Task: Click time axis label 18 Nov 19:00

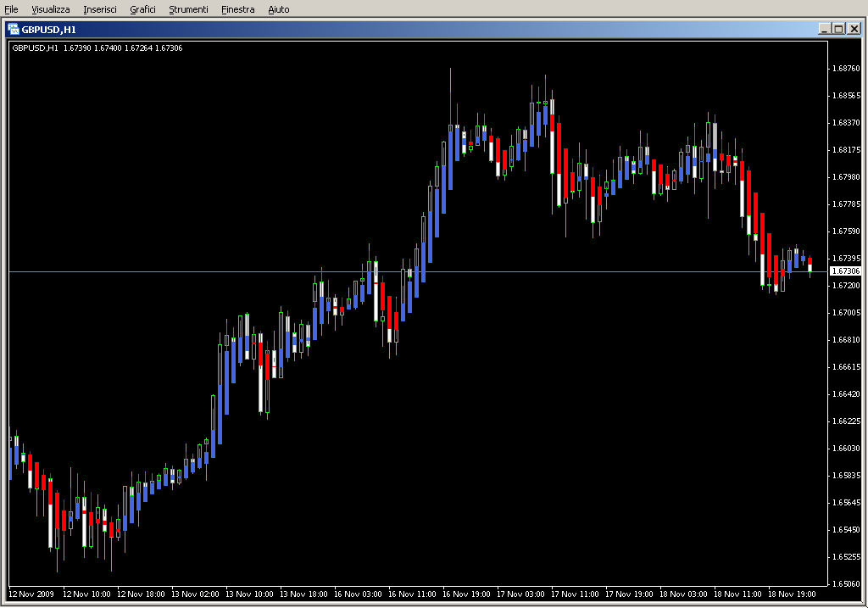Action: 792,594
